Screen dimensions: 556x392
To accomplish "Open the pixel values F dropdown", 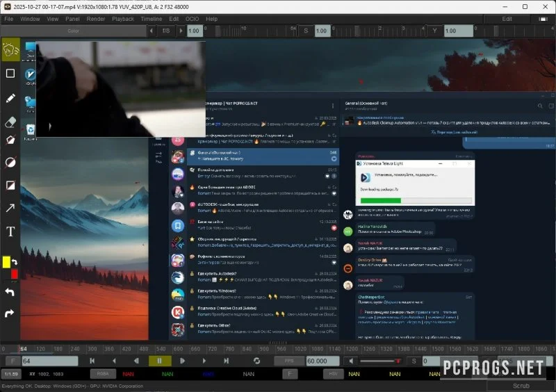I will click(290, 374).
